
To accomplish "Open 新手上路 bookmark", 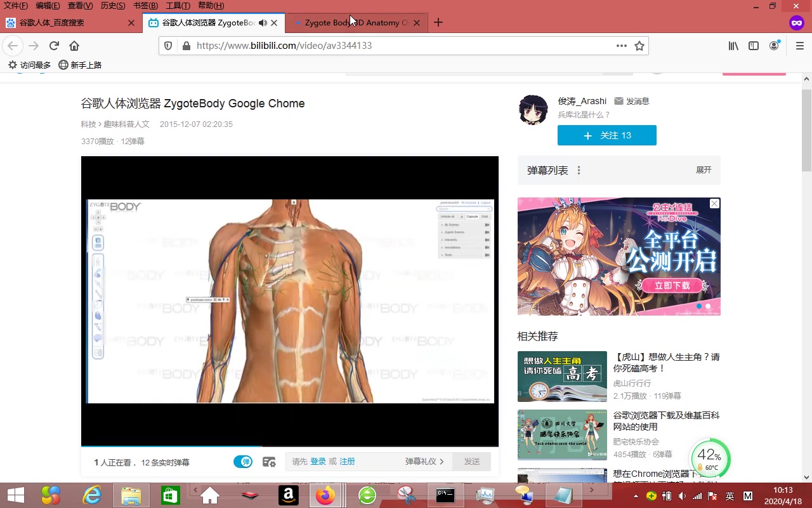I will pos(80,65).
